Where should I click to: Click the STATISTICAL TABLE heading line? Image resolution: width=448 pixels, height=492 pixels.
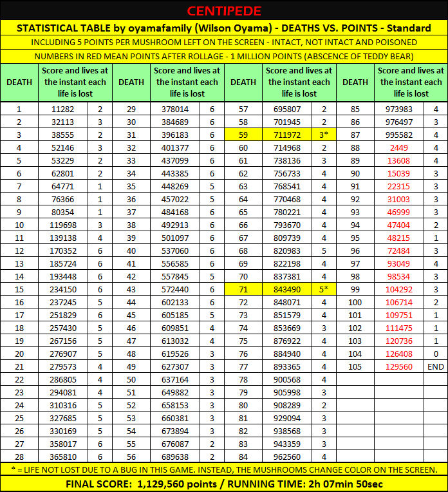tap(224, 28)
